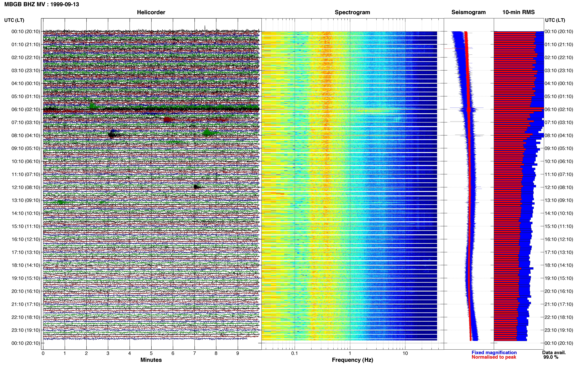This screenshot has width=588, height=368.
Task: Click minute tick '7' on helicorder axis
Action: 195,353
